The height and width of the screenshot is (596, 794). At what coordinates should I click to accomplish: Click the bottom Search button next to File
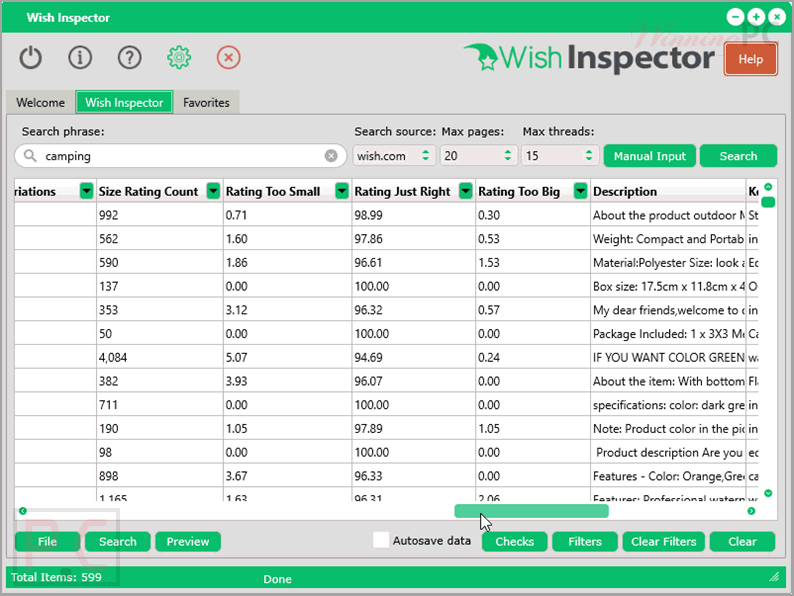point(117,541)
